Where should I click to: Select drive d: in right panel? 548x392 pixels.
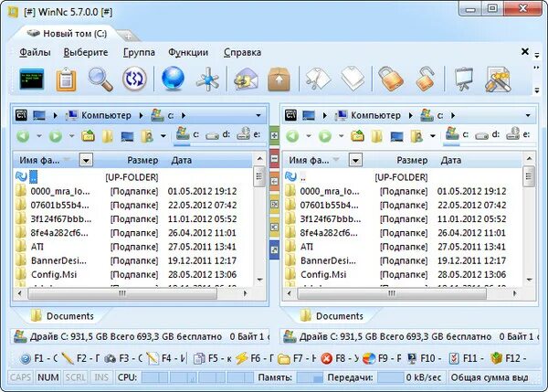tap(487, 135)
